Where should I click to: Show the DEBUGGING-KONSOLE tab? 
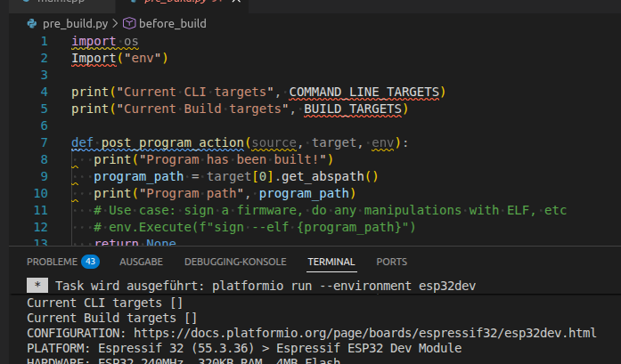(x=235, y=262)
